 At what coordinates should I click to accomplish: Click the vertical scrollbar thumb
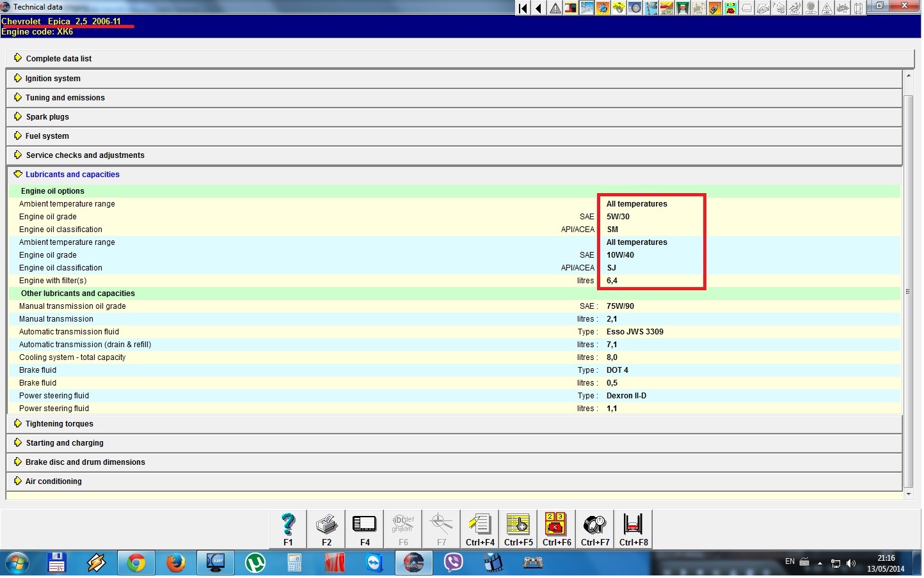(909, 292)
